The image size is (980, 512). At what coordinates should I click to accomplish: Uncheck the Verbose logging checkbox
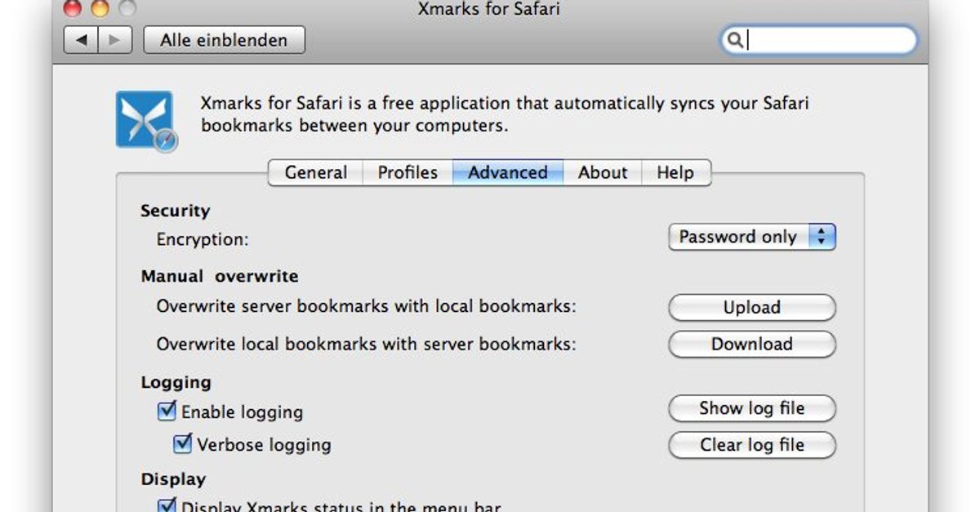(183, 443)
